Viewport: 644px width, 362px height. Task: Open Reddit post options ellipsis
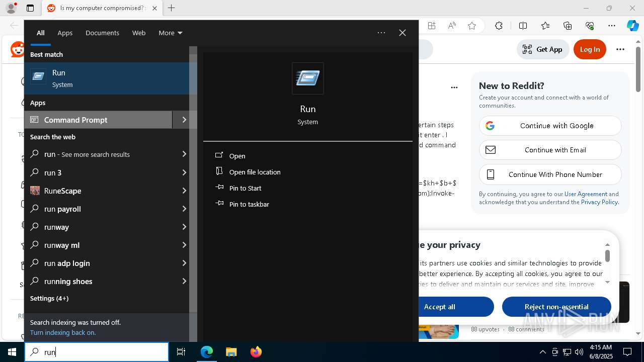(454, 87)
